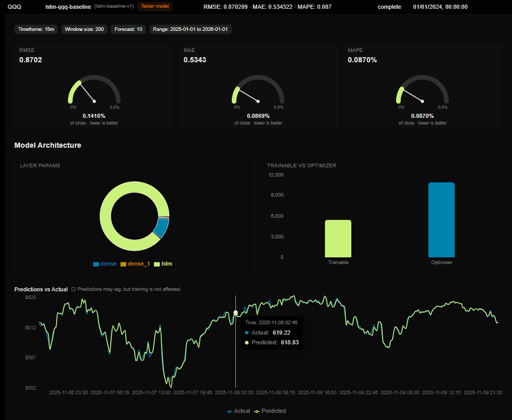
Task: Click the MAPE gauge dial
Action: point(422,89)
